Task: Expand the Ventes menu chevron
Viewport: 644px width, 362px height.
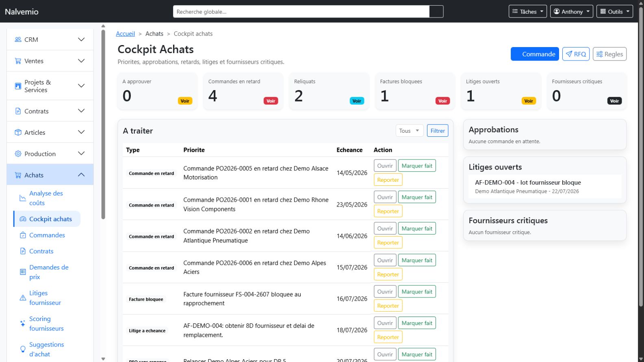Action: point(81,61)
